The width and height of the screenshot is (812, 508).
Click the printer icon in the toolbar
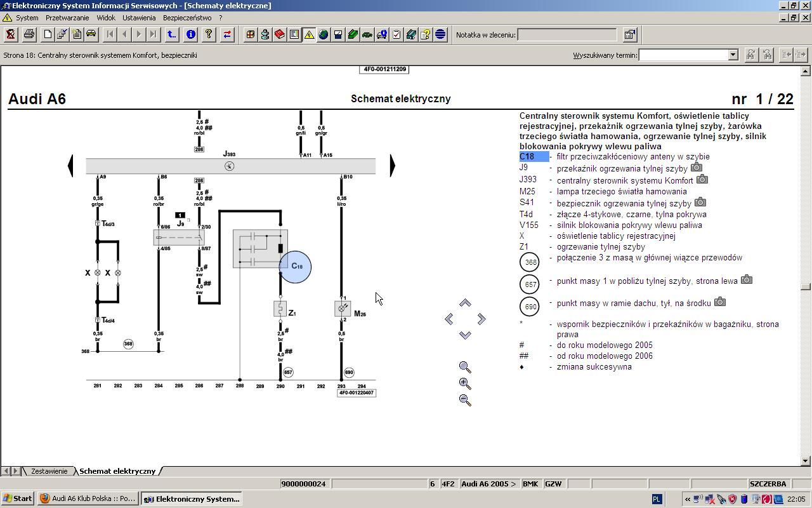29,34
